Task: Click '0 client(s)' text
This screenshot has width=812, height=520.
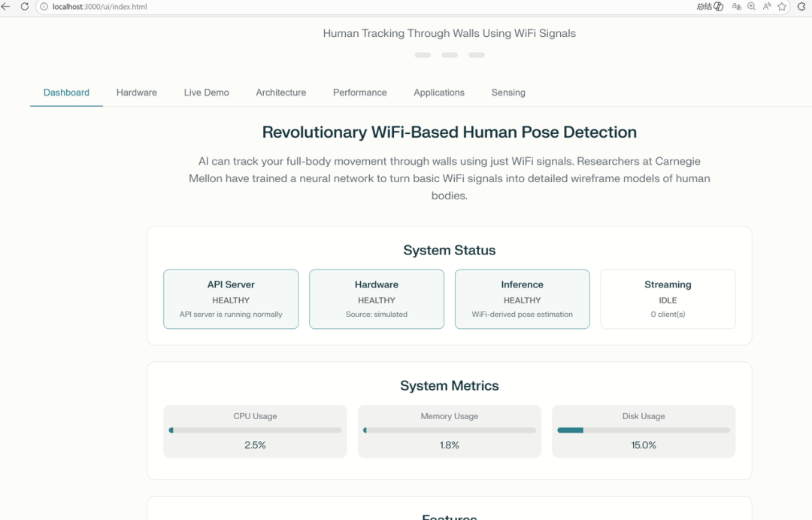Action: [668, 314]
